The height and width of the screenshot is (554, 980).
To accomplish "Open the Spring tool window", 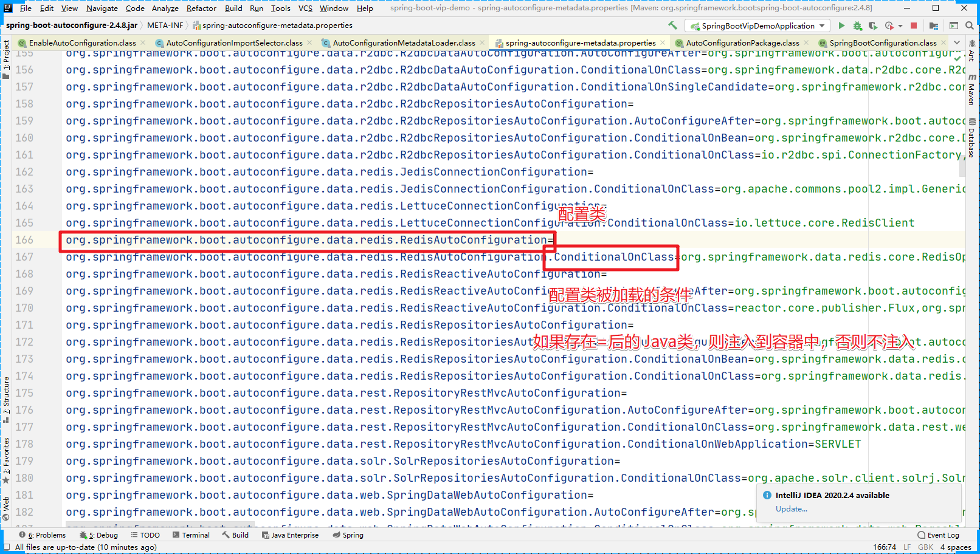I will click(x=348, y=535).
